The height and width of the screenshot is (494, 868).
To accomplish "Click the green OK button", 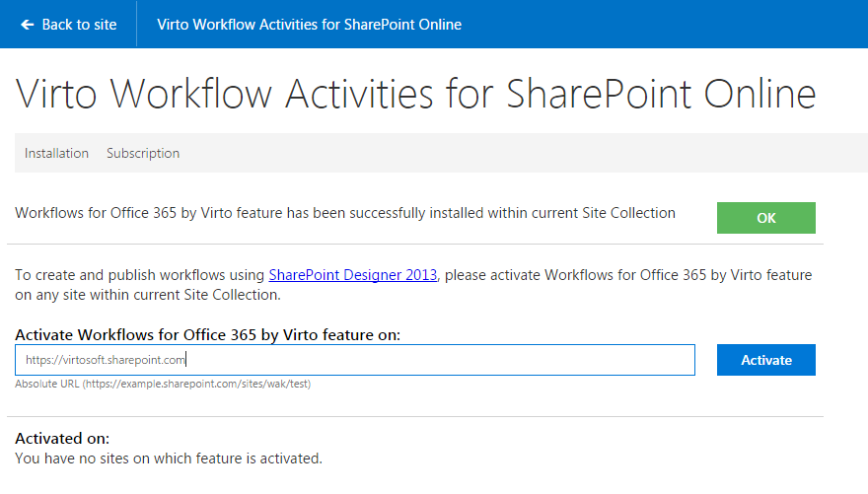I will pos(766,218).
